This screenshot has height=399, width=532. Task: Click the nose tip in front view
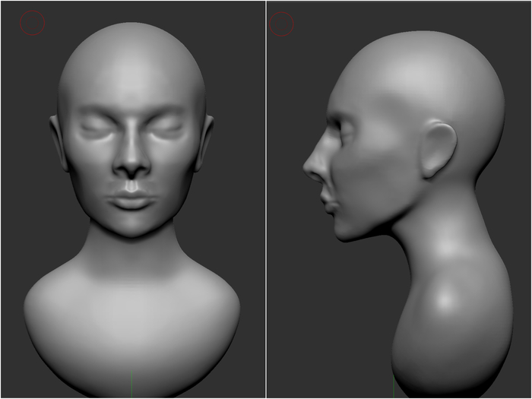click(x=132, y=168)
